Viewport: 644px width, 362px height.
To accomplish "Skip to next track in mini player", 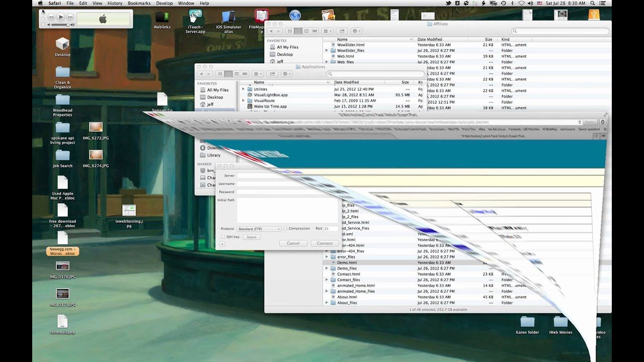I will coord(70,17).
